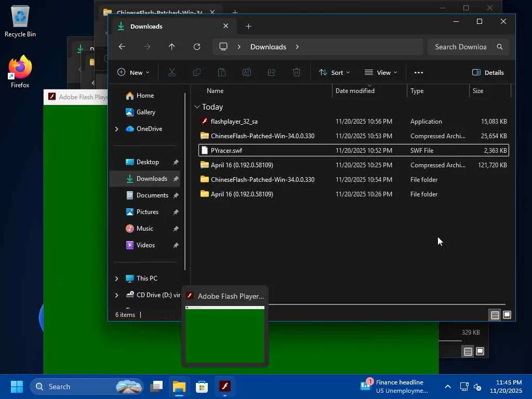Select the Downloads tab
Screen dimensions: 532x399
(x=174, y=26)
